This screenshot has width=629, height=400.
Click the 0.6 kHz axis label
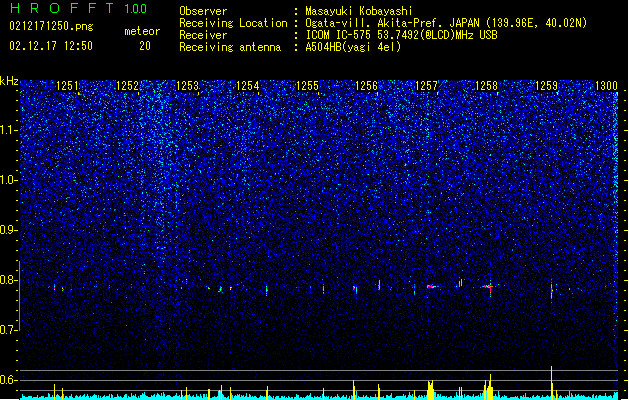tap(9, 380)
